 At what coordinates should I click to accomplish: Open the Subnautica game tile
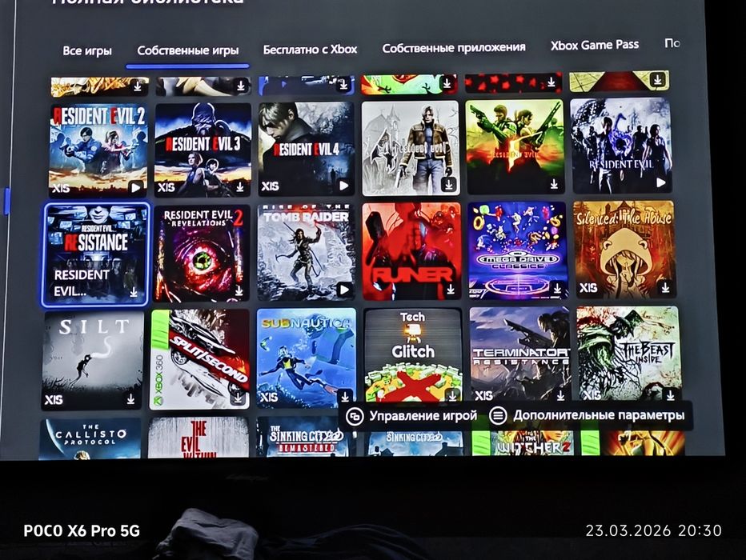(x=307, y=358)
